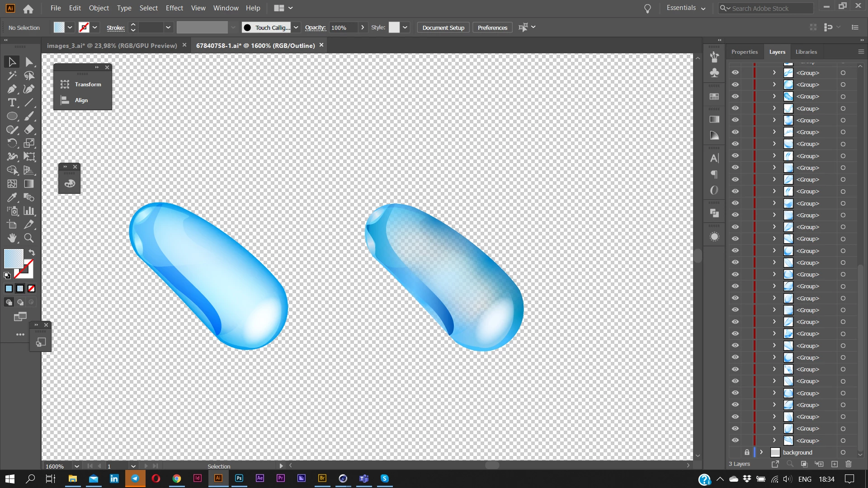Select the Hand tool
Screen dimensions: 868x488
point(12,238)
